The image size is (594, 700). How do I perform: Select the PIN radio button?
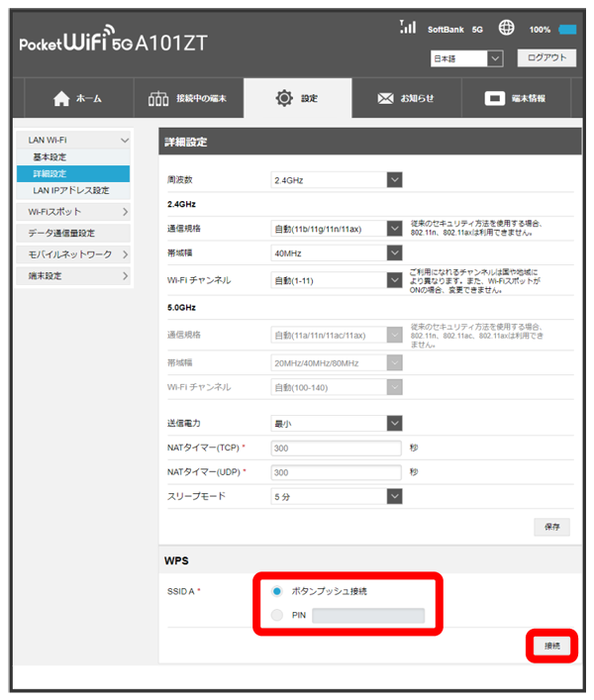point(277,616)
